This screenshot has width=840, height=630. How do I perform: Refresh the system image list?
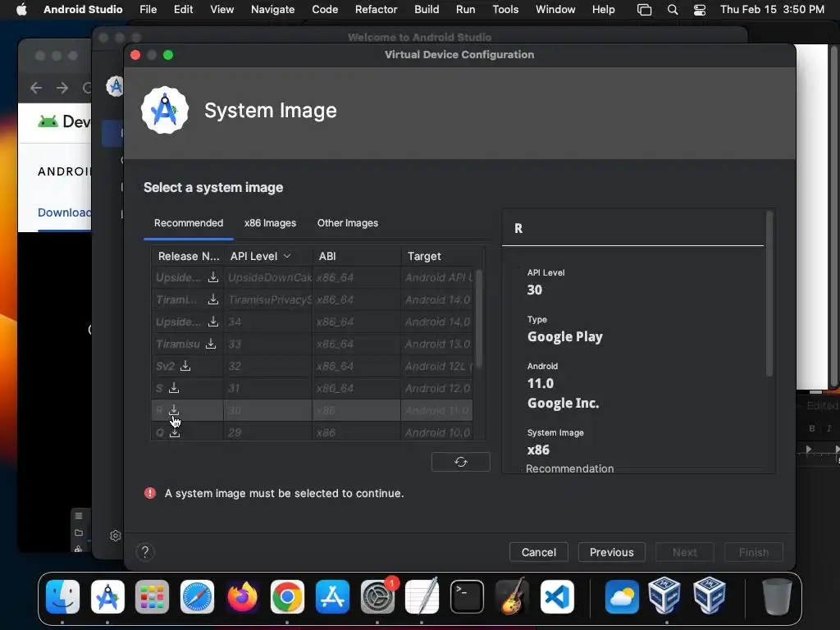coord(461,462)
